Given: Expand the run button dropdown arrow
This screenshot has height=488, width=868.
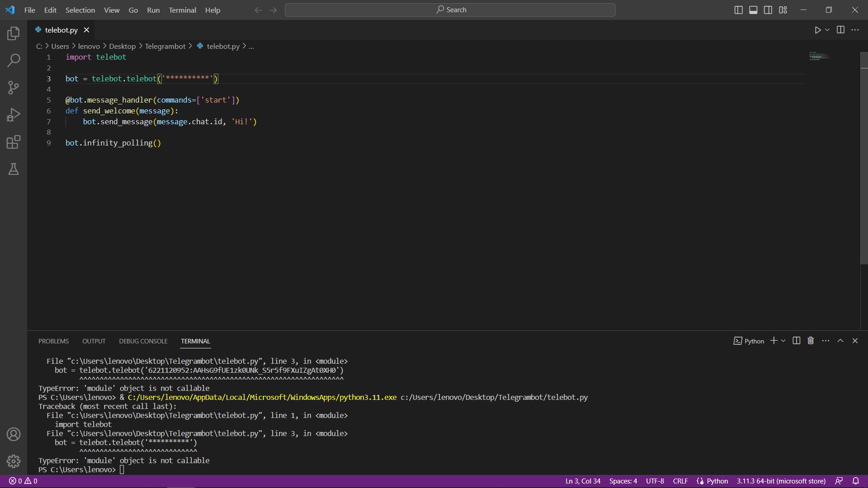Looking at the screenshot, I should click(x=827, y=30).
